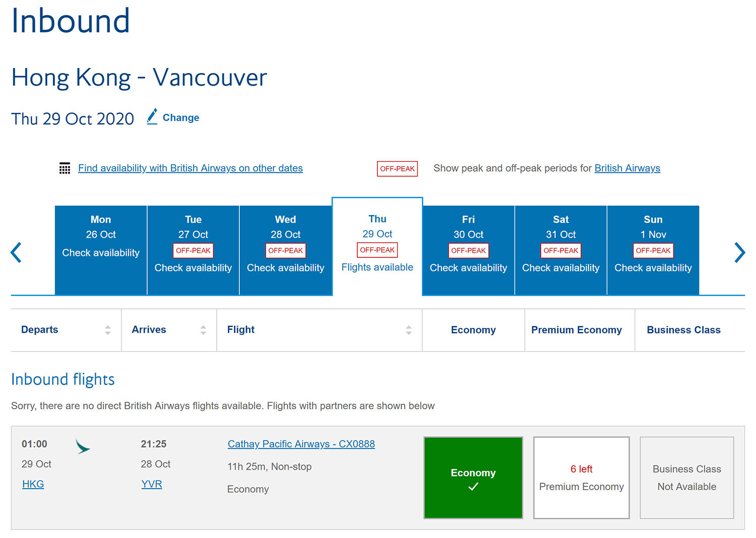This screenshot has width=756, height=538.
Task: Open Cathay Pacific Airways CX0888 flight details
Action: coord(301,444)
